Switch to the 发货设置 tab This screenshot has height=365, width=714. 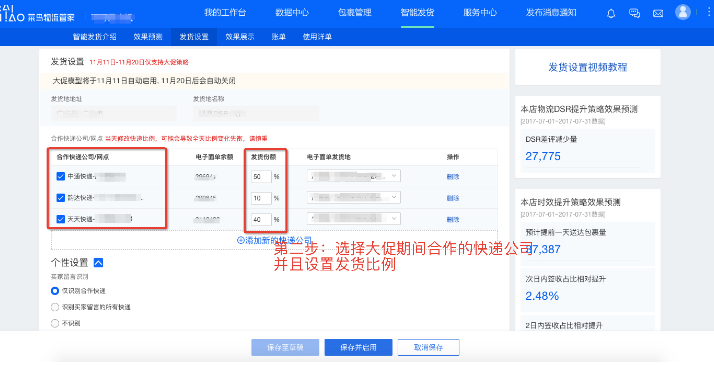click(x=194, y=37)
